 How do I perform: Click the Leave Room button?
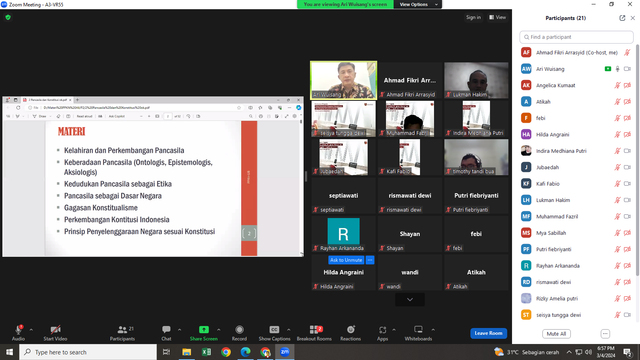pos(488,333)
